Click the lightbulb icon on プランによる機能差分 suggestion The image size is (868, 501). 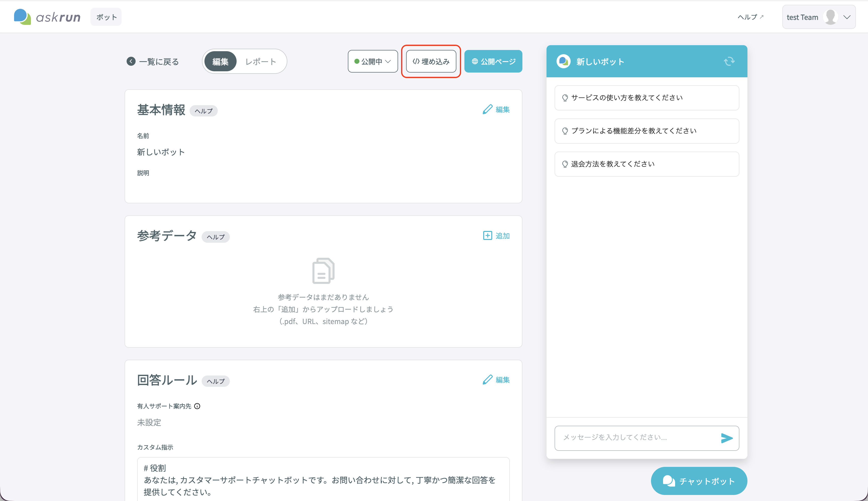(565, 131)
